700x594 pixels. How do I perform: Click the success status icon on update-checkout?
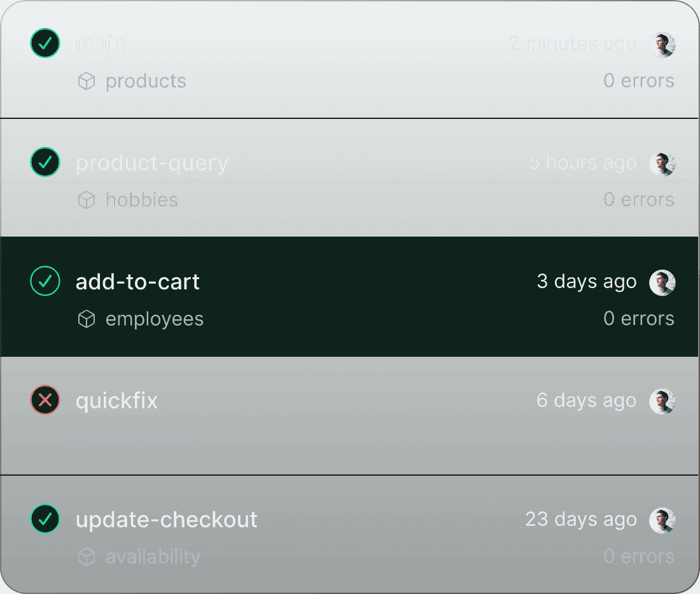pyautogui.click(x=45, y=519)
